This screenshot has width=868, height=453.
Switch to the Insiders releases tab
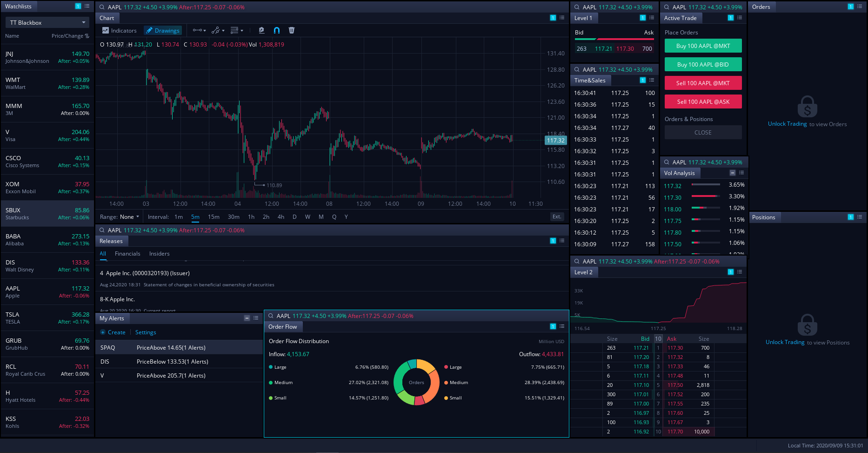159,254
